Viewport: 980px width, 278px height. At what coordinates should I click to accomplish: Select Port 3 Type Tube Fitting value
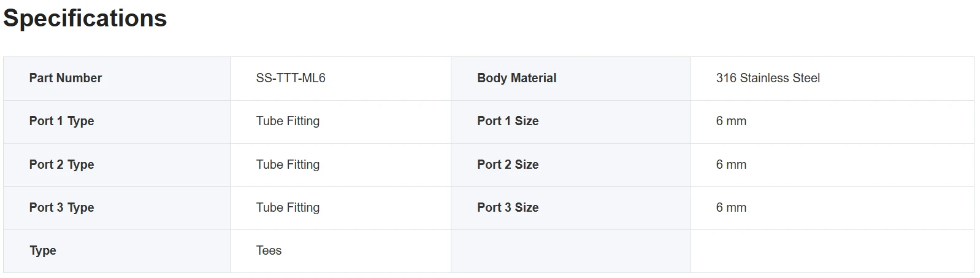point(288,207)
